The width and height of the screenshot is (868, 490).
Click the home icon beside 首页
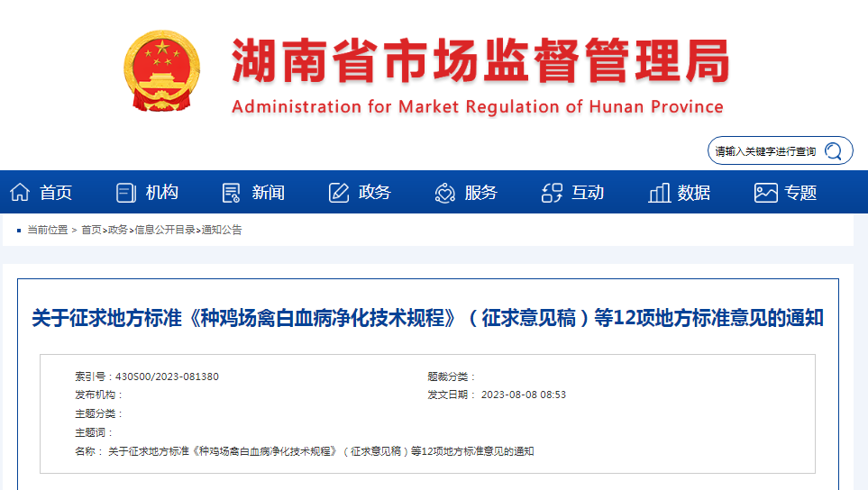pyautogui.click(x=19, y=192)
